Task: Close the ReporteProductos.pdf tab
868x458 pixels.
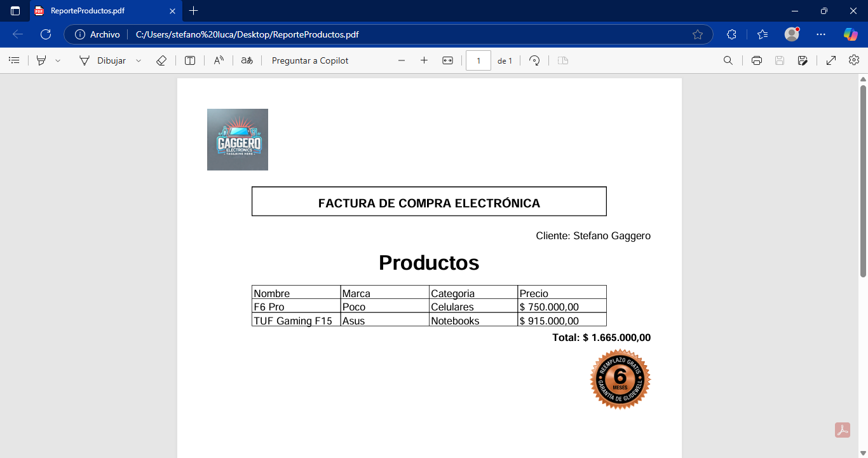Action: 172,11
